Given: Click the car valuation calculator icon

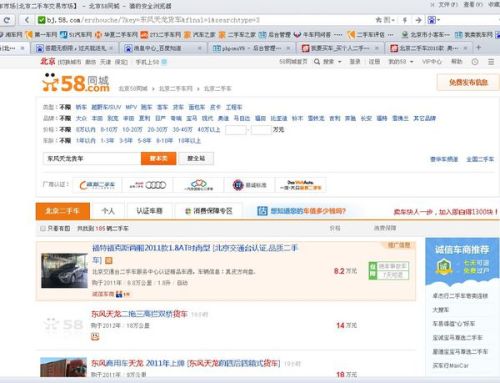Looking at the screenshot, I should [x=262, y=211].
